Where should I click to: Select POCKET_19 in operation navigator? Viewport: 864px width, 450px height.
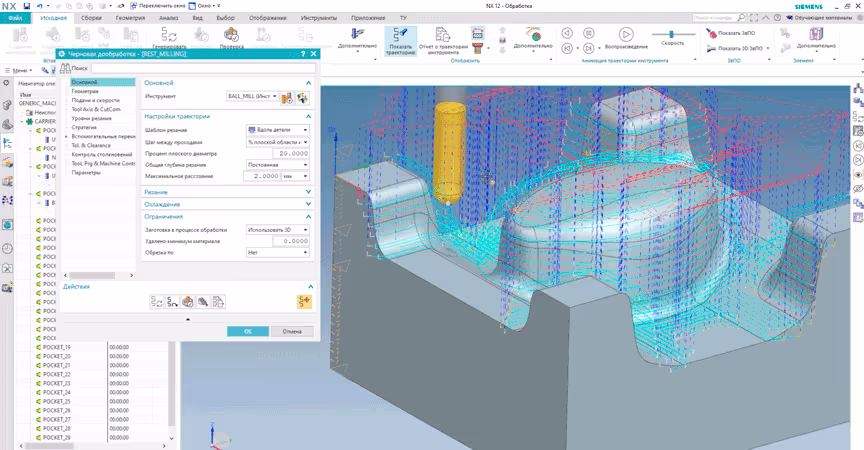pos(57,347)
